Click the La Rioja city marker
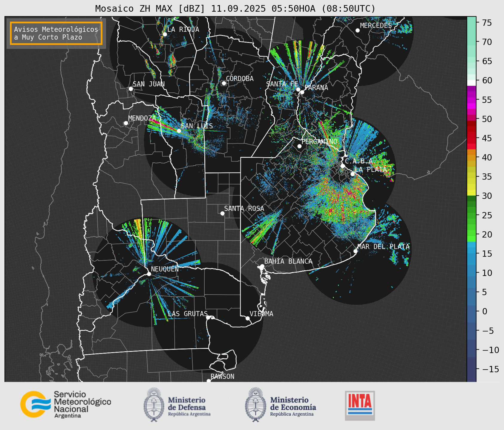This screenshot has width=504, height=430. pos(165,34)
